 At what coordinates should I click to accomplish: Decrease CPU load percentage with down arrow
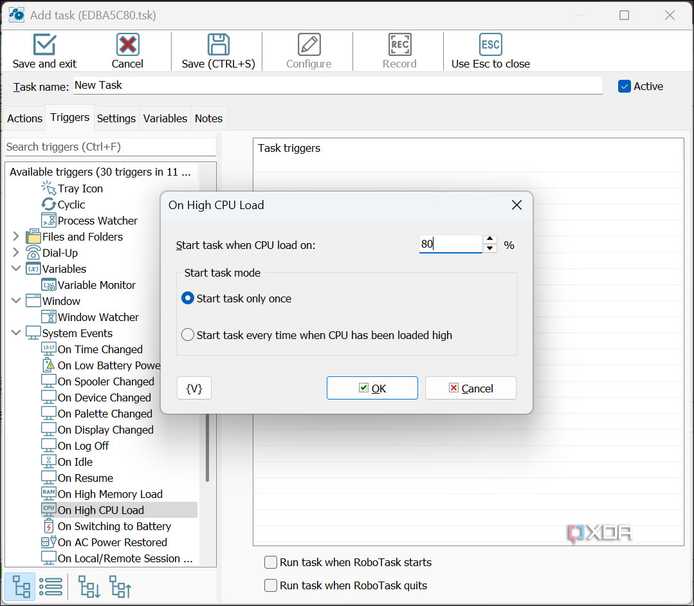pos(490,248)
